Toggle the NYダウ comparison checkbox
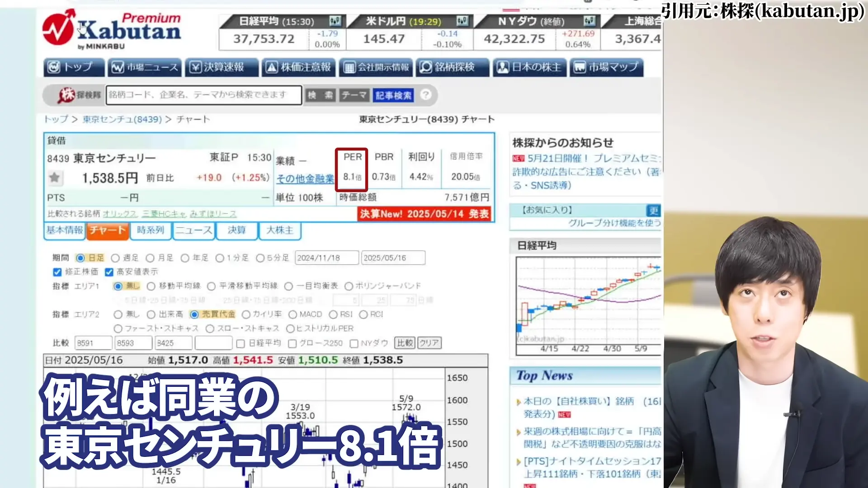The width and height of the screenshot is (868, 488). pyautogui.click(x=354, y=344)
